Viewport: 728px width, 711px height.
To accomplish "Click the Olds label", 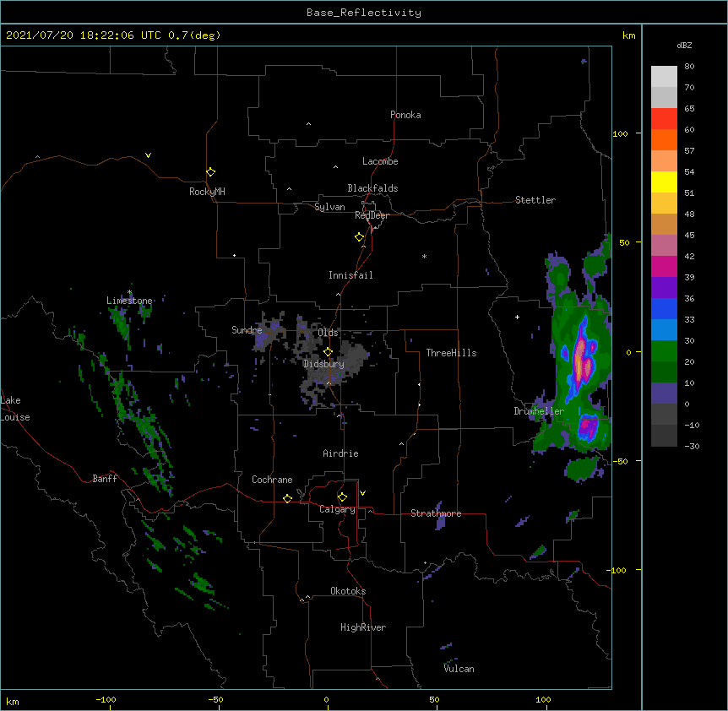I will coord(328,333).
